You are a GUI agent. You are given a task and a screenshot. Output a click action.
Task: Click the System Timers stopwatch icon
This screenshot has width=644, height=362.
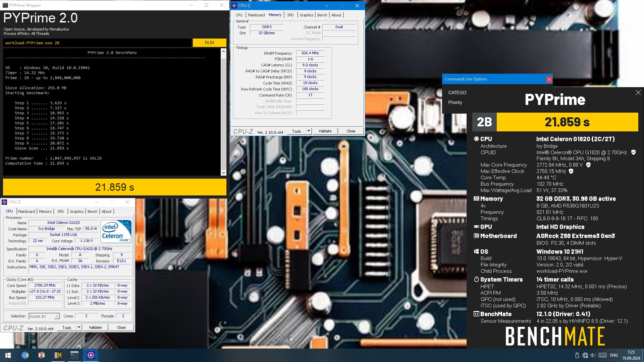pyautogui.click(x=476, y=279)
